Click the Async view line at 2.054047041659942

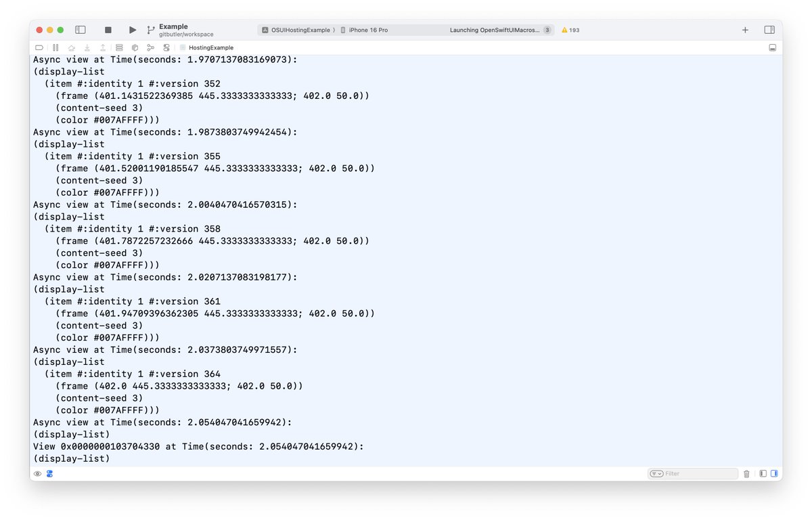[162, 422]
